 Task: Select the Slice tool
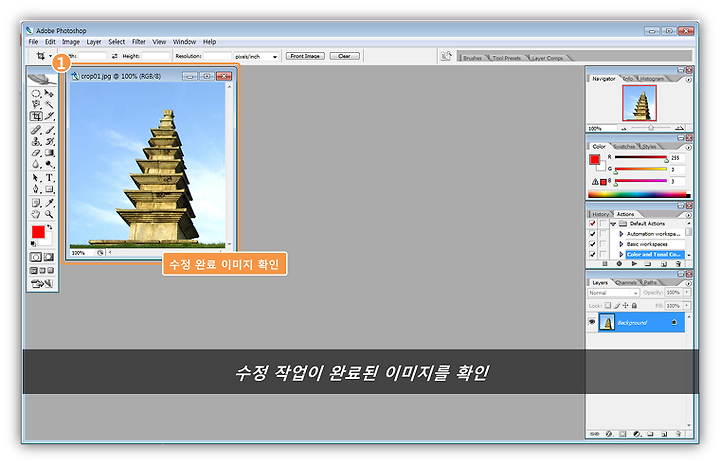pyautogui.click(x=49, y=116)
